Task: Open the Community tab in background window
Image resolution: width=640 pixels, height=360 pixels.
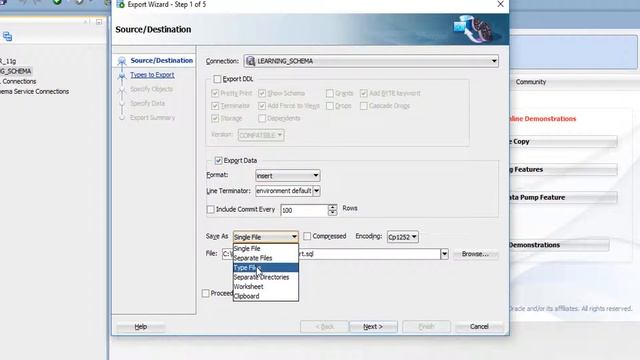Action: 531,82
